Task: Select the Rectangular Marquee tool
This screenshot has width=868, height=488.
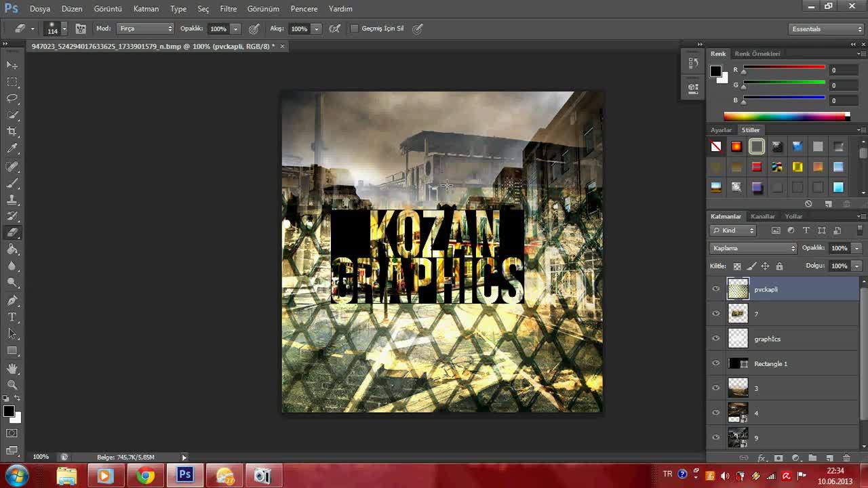Action: click(x=12, y=81)
